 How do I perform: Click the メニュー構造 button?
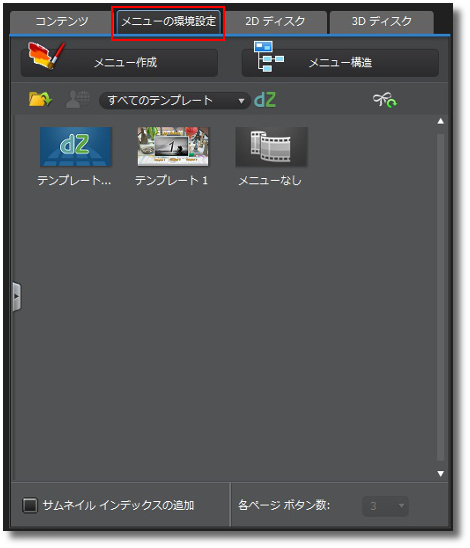340,63
